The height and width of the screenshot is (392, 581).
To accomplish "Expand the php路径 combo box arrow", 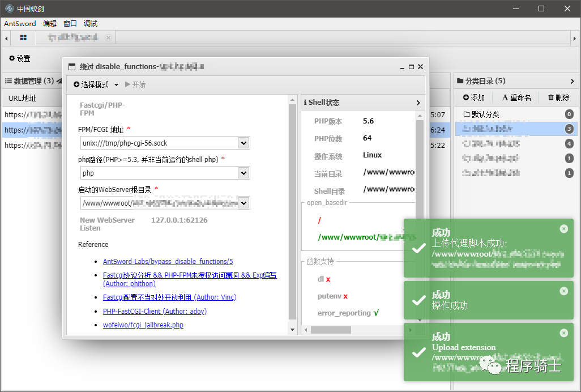I will [x=243, y=173].
